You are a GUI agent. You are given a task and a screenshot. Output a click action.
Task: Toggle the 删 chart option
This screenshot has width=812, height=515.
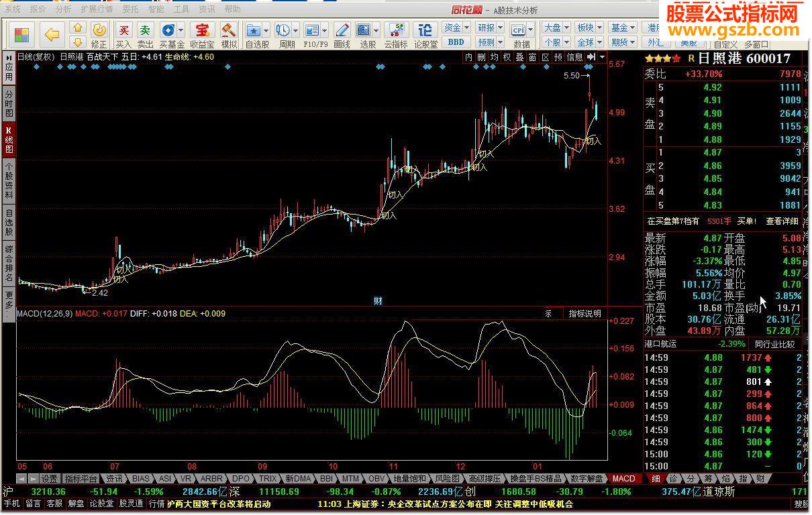(481, 57)
